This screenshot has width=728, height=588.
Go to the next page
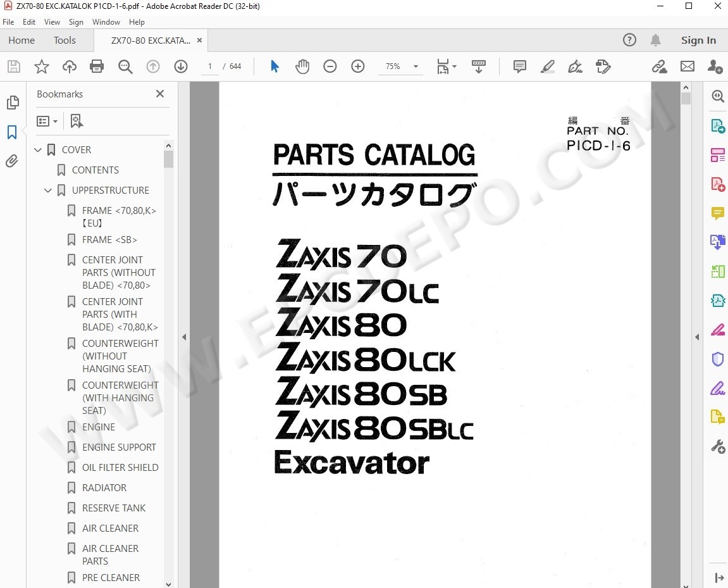pyautogui.click(x=181, y=66)
